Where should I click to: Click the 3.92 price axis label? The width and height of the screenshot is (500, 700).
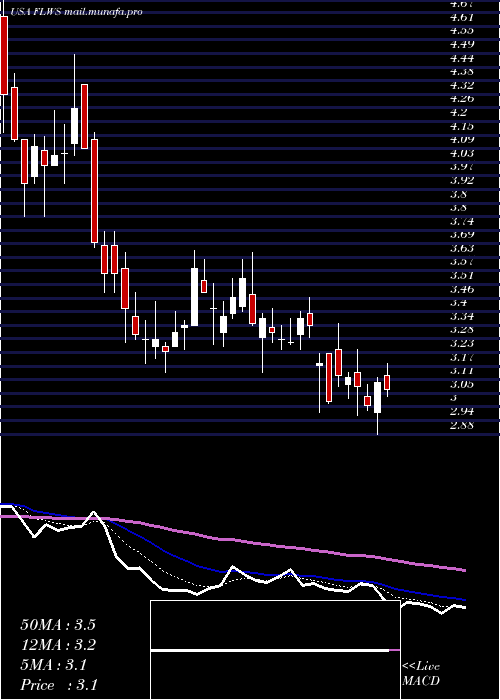tap(462, 181)
